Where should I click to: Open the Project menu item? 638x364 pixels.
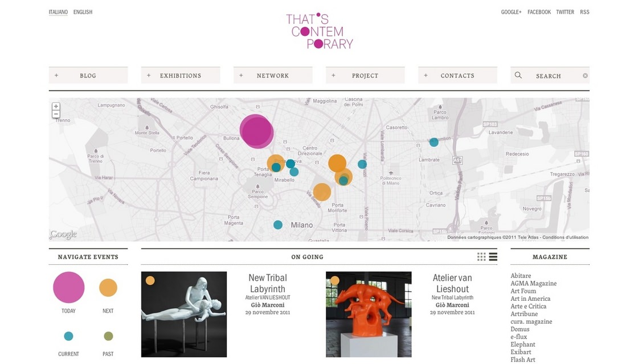coord(365,75)
